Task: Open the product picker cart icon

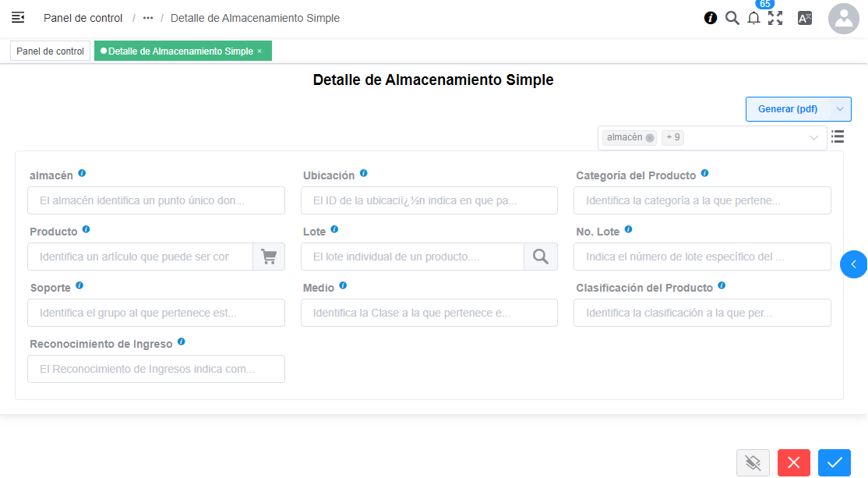Action: point(269,256)
